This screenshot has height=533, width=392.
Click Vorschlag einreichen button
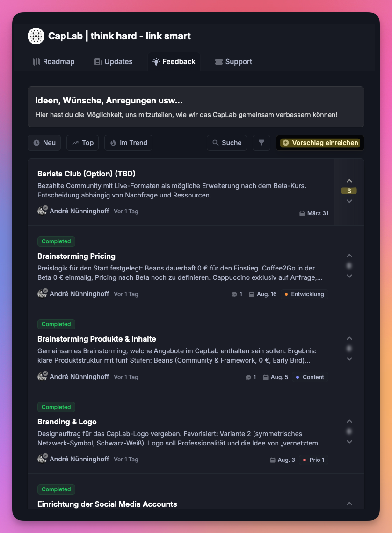[x=320, y=143]
